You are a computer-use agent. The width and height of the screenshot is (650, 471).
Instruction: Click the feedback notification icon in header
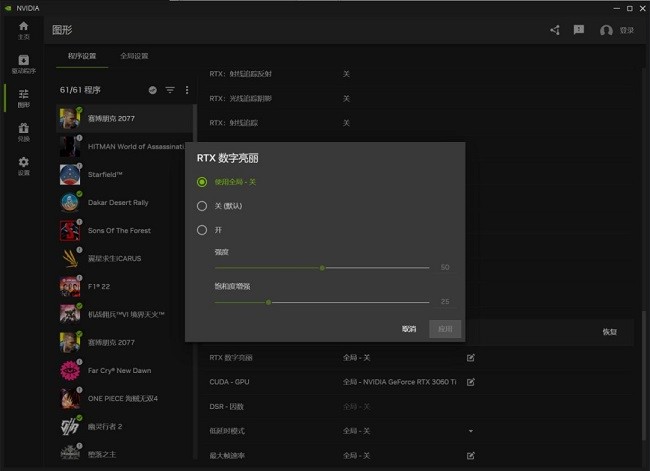578,30
